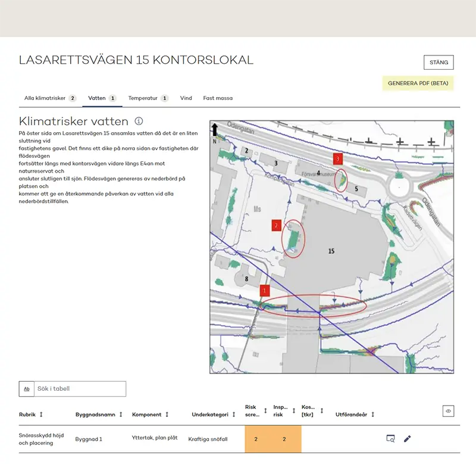
Task: Click the info icon beside Klimatrisker vatten
Action: 139,121
